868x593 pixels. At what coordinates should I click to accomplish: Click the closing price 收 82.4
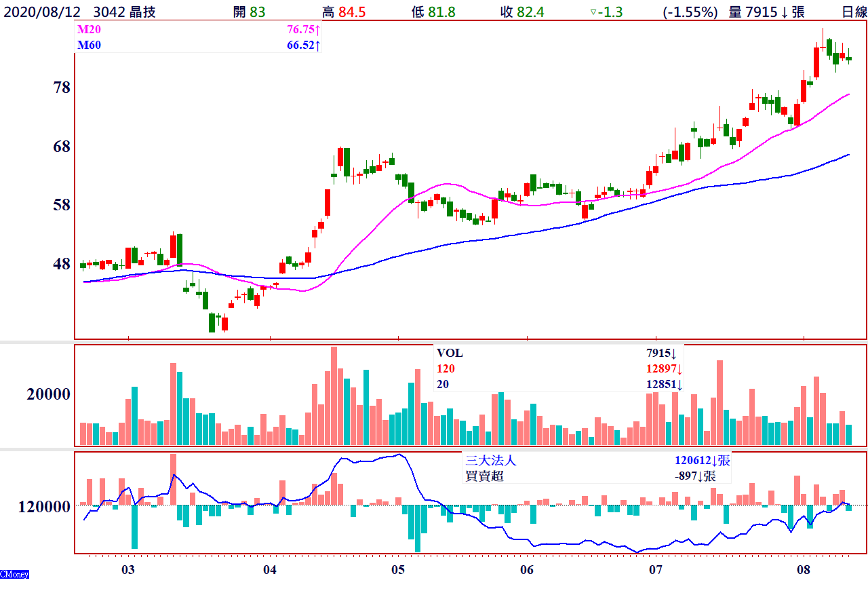[522, 12]
